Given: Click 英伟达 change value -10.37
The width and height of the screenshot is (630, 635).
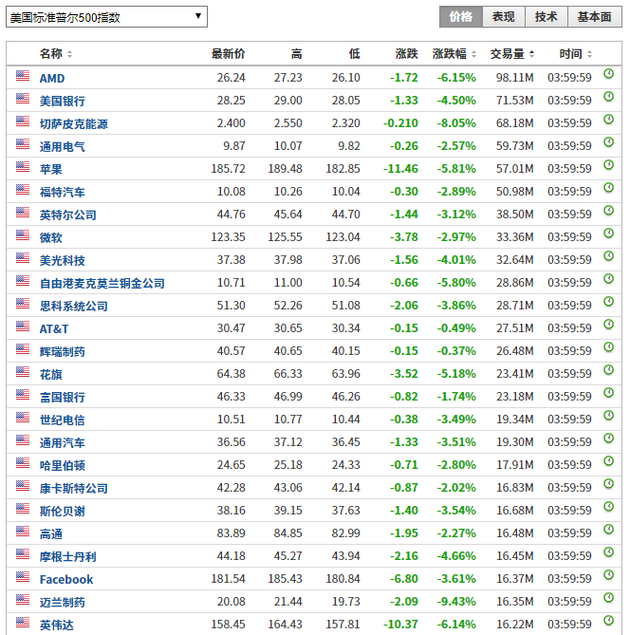Looking at the screenshot, I should pos(400,624).
